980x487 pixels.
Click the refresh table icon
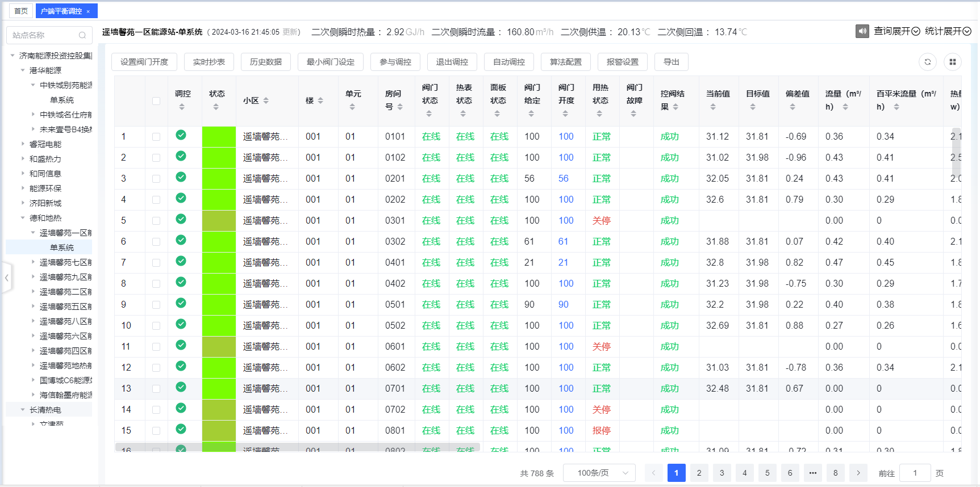pyautogui.click(x=927, y=62)
